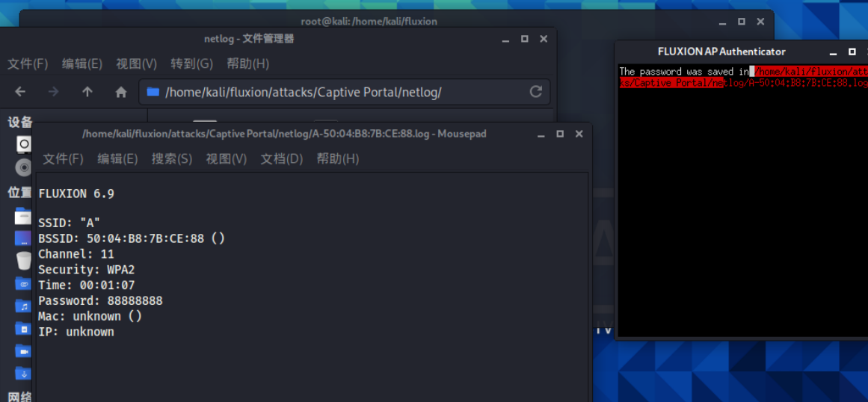Click "The password was saved in" text

(684, 71)
